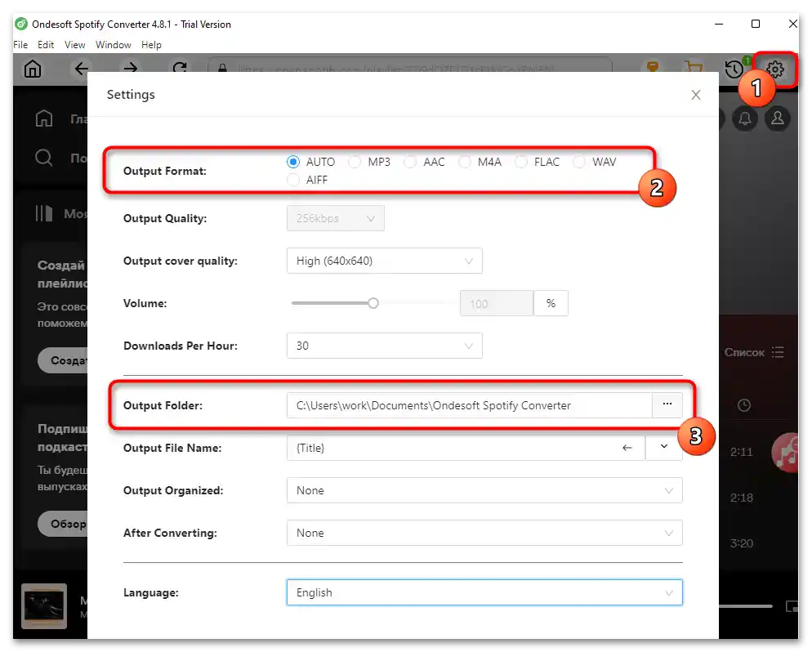Click the back arrow in Output File Name field
This screenshot has height=652, width=812.
coord(627,448)
